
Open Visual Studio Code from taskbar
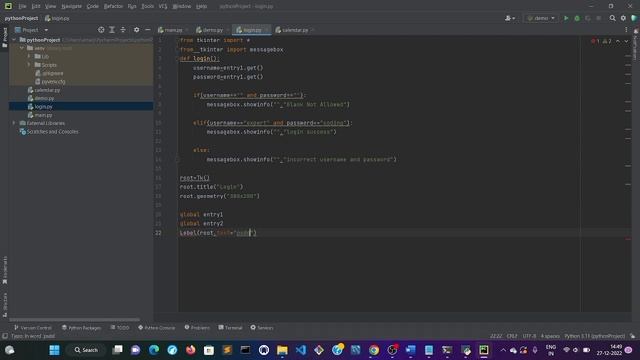tap(301, 350)
